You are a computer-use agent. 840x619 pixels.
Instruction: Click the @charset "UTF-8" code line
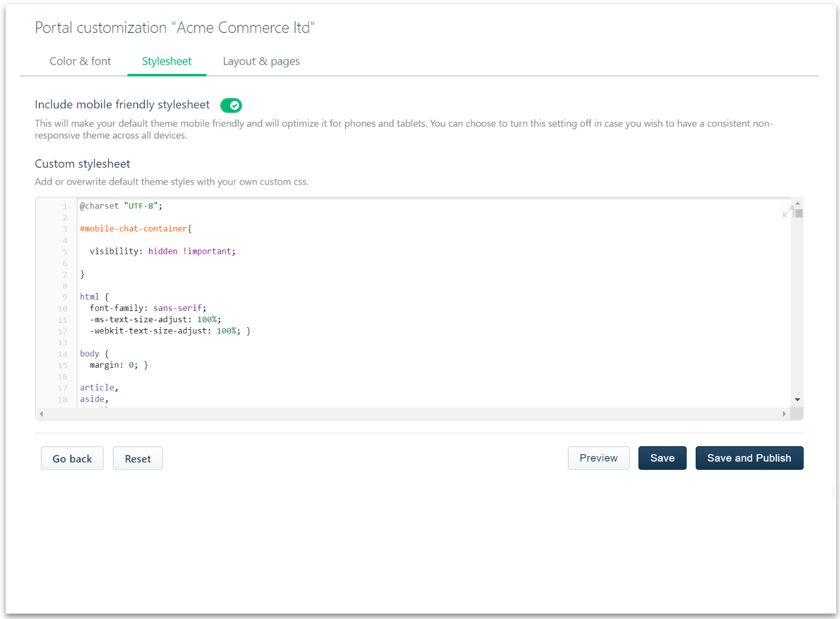tap(121, 206)
